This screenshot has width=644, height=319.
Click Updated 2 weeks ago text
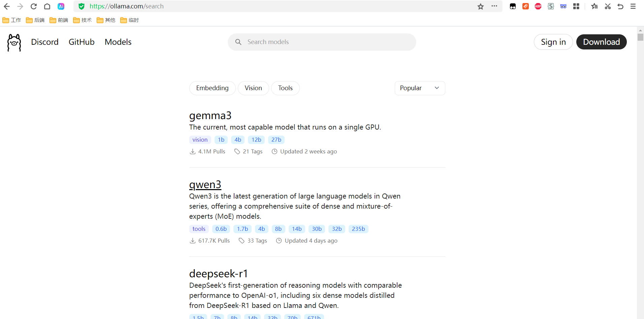point(309,151)
